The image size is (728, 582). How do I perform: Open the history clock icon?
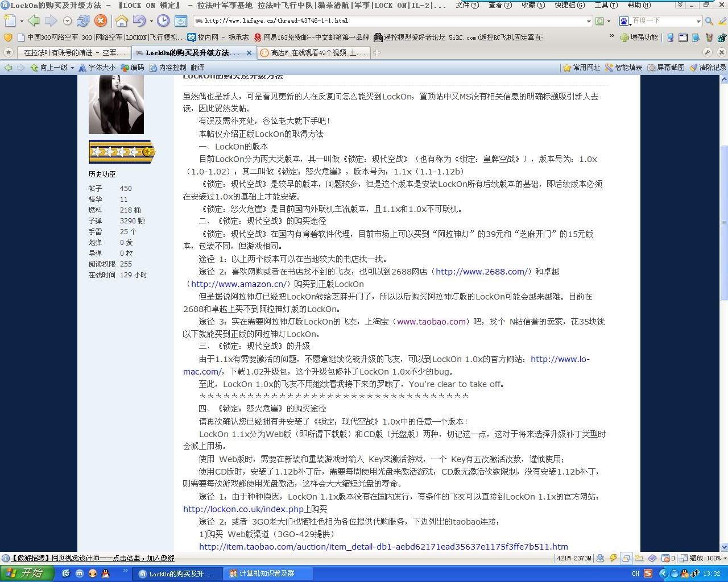click(x=163, y=21)
